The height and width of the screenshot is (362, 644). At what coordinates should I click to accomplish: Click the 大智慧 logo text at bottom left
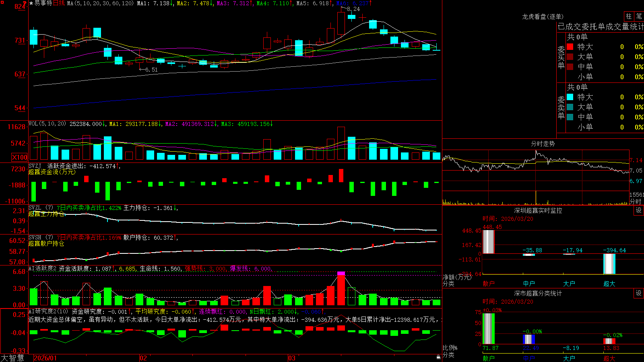(x=12, y=358)
